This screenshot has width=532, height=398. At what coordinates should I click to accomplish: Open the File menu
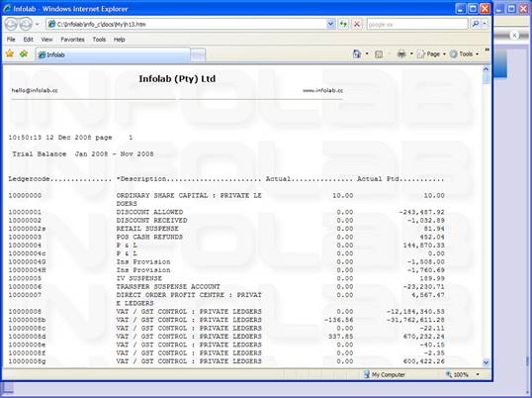pos(11,40)
